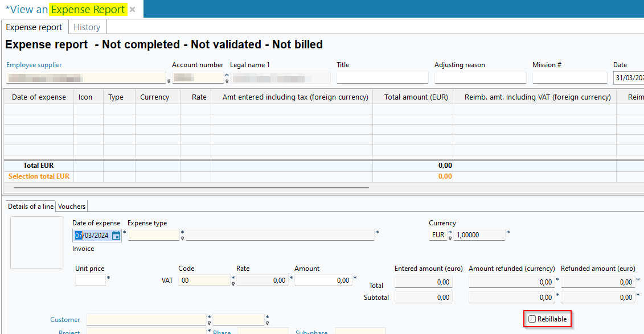Switch to the History tab
The height and width of the screenshot is (334, 644).
coord(87,27)
